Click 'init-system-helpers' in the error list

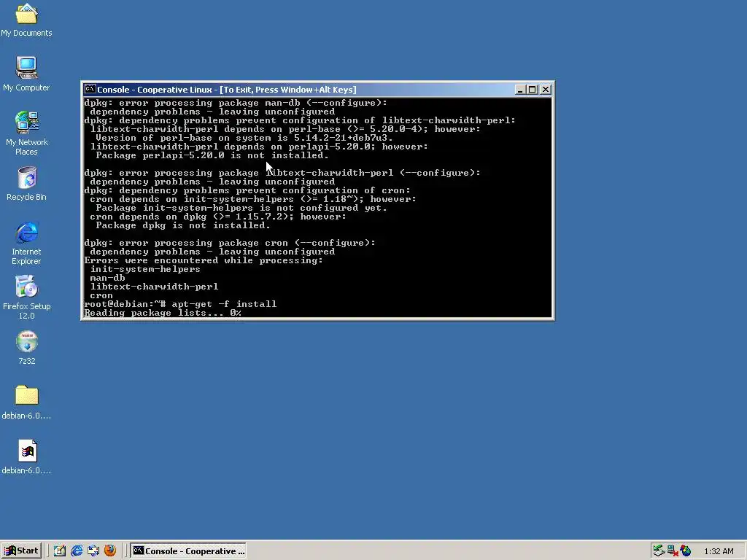(x=145, y=269)
